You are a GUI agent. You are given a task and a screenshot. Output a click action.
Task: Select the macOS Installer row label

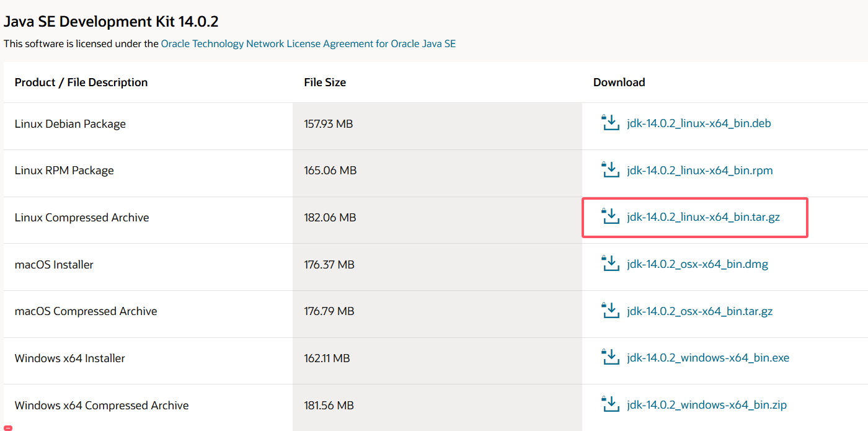[54, 265]
